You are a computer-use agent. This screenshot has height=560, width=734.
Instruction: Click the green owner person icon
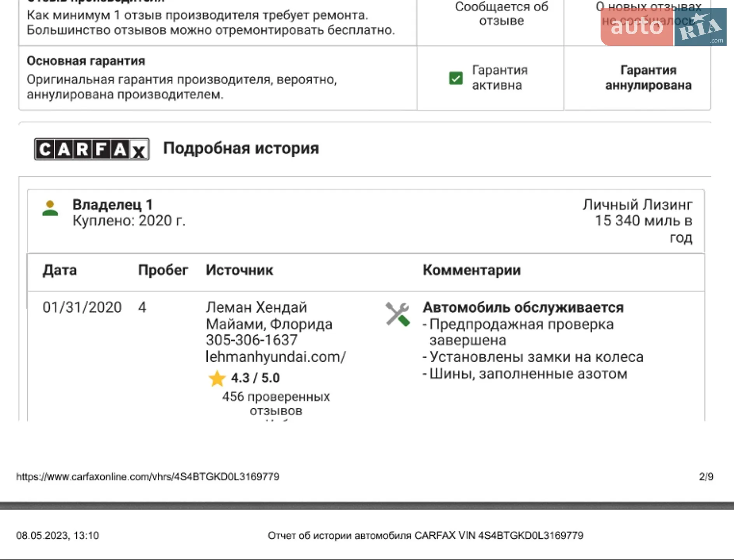pos(50,208)
